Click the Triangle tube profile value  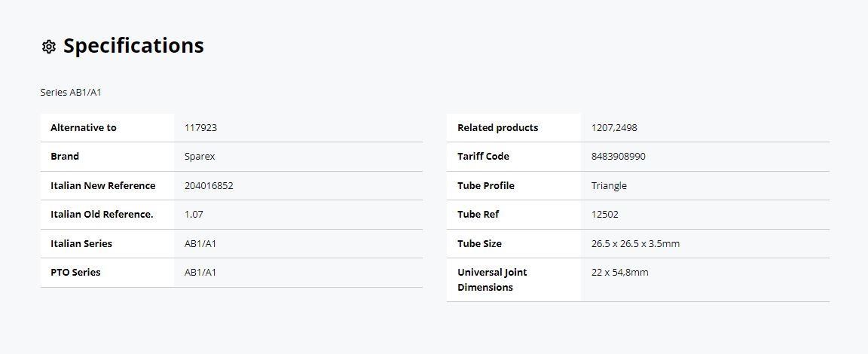pyautogui.click(x=609, y=186)
